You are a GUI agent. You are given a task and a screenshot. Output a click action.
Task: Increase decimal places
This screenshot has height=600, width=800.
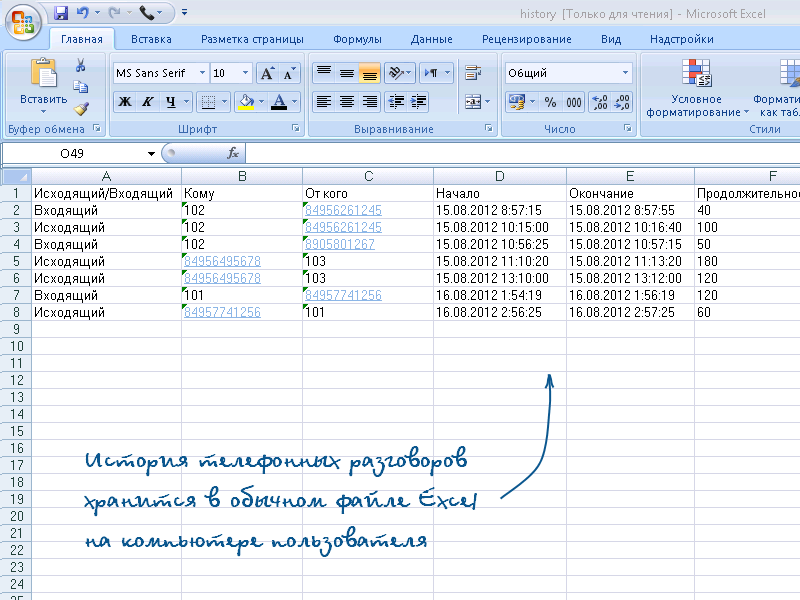599,102
